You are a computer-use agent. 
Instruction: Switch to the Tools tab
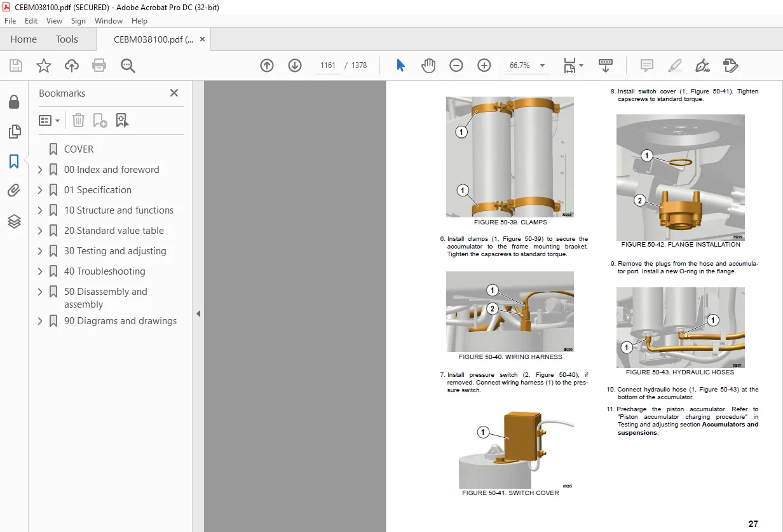(x=67, y=39)
